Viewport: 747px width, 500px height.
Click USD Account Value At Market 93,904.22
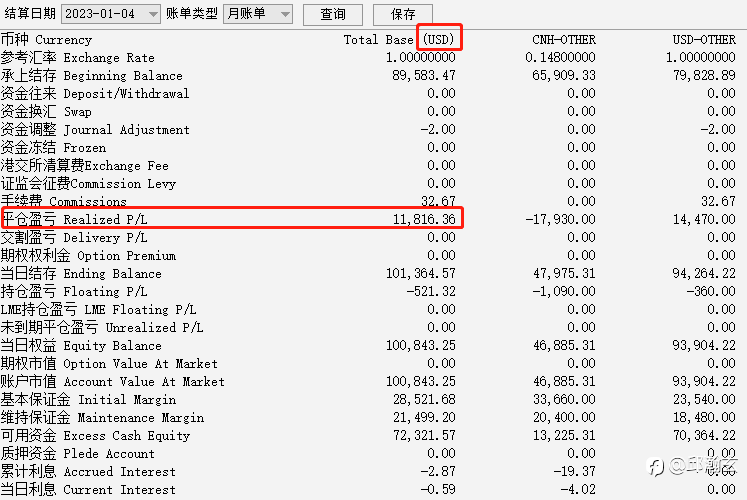[x=704, y=381]
